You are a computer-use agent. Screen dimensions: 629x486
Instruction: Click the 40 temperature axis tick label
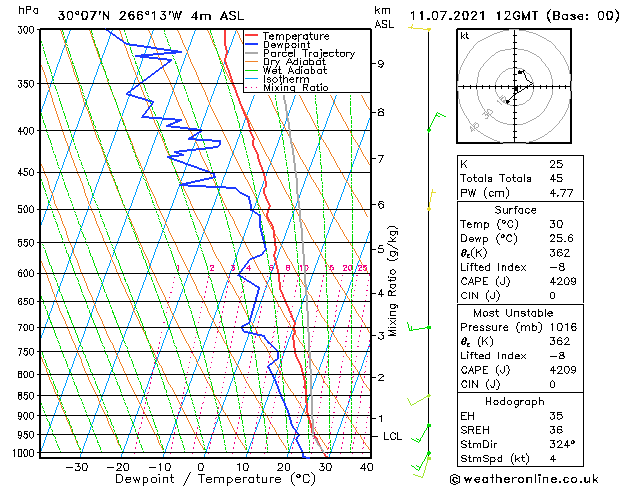(367, 467)
